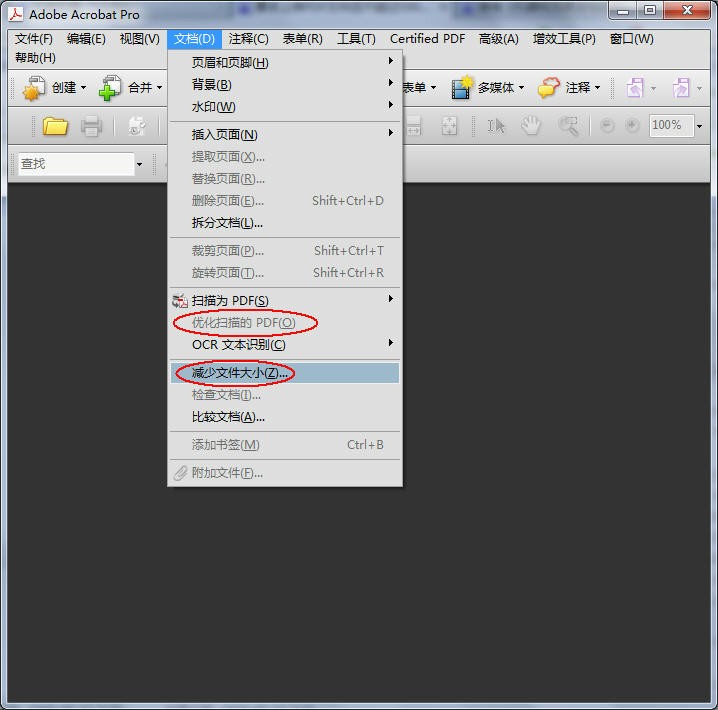Open the Multimedia dropdown arrow
This screenshot has height=710, width=718.
[521, 87]
